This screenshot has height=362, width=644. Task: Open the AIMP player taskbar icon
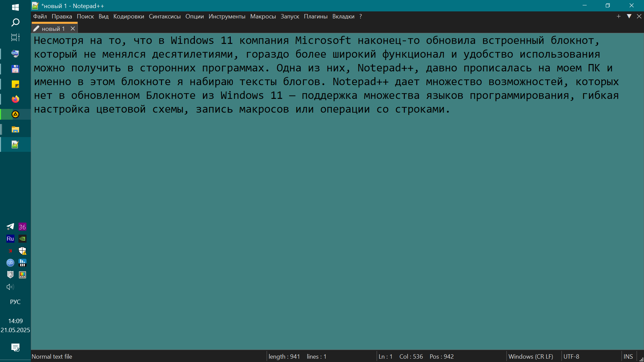(15, 114)
